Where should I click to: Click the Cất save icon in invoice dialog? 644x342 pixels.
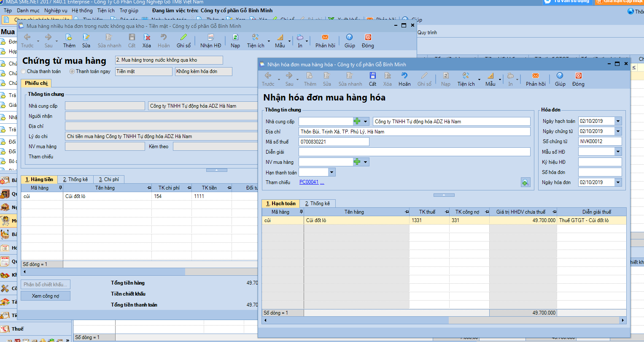coord(372,79)
